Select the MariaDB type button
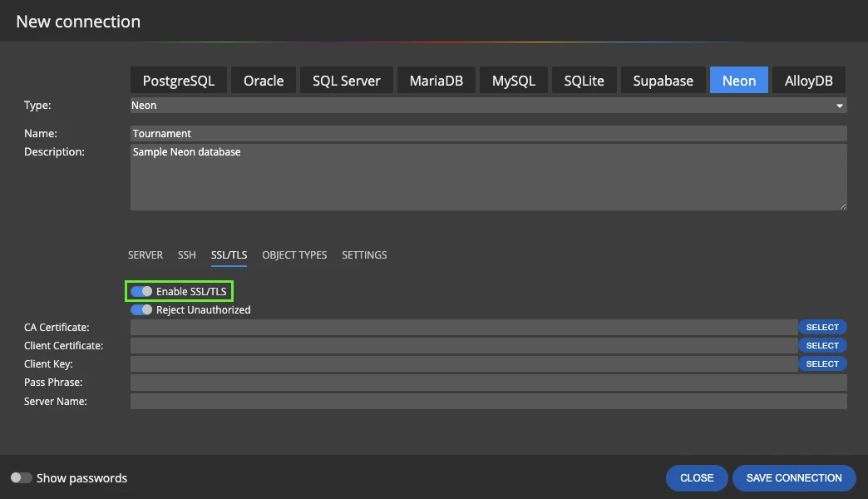The width and height of the screenshot is (868, 499). pos(436,81)
